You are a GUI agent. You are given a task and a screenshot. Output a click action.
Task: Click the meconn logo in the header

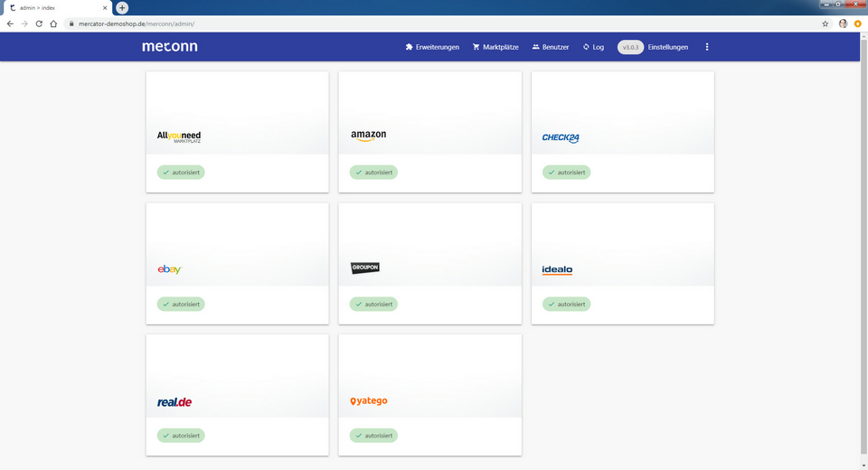coord(169,46)
